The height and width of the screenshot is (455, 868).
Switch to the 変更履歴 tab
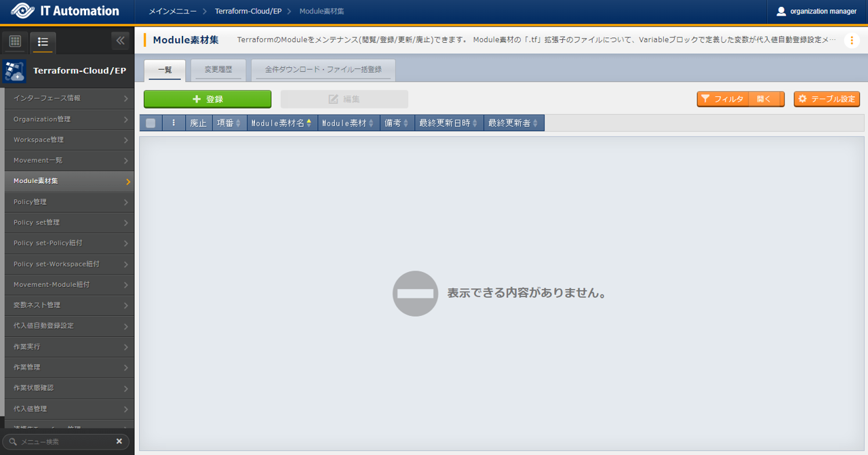218,70
